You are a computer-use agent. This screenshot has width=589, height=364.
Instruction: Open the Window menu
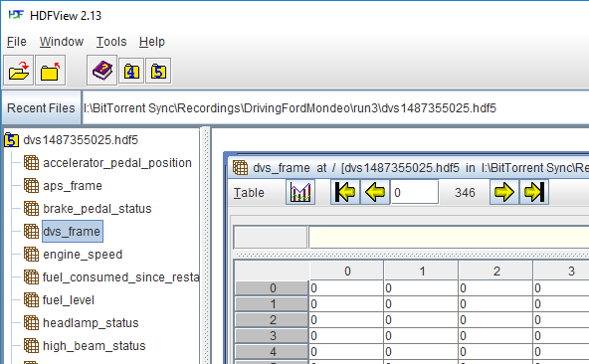(x=62, y=42)
